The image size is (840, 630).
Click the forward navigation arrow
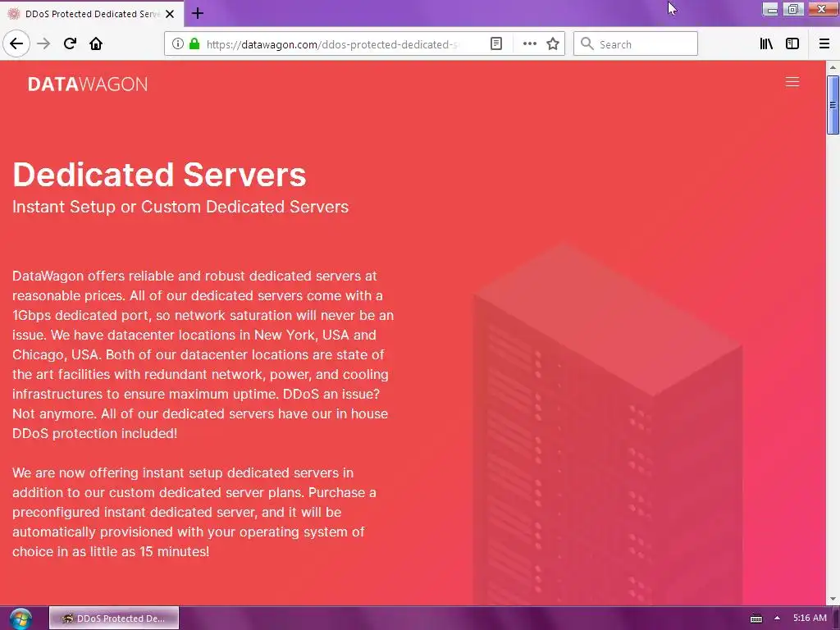pyautogui.click(x=43, y=44)
